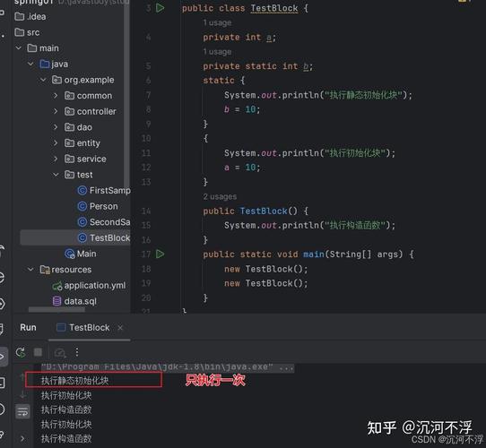Screen dimensions: 486x448
Task: Expand the common package
Action: tap(56, 96)
